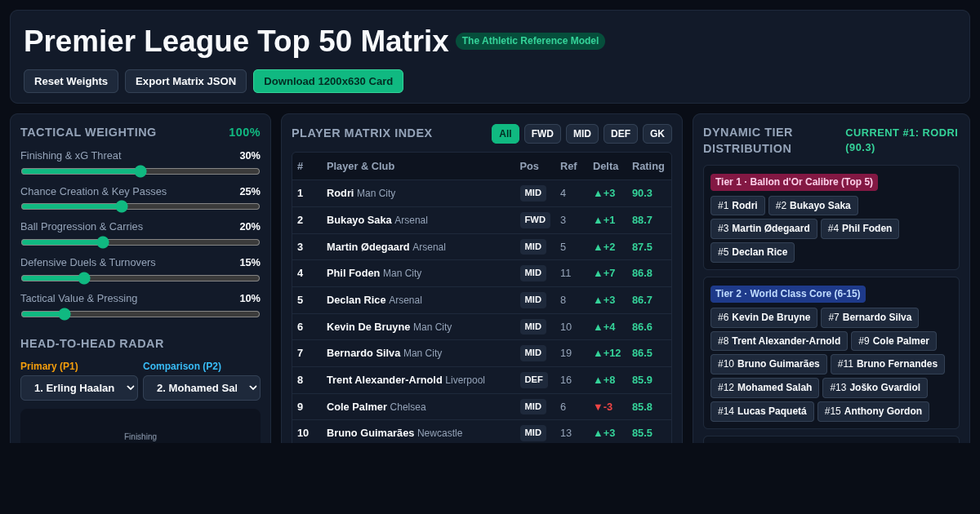Click the #12 Mohamed Salah tier chip
This screenshot has height=514, width=980.
[x=764, y=388]
